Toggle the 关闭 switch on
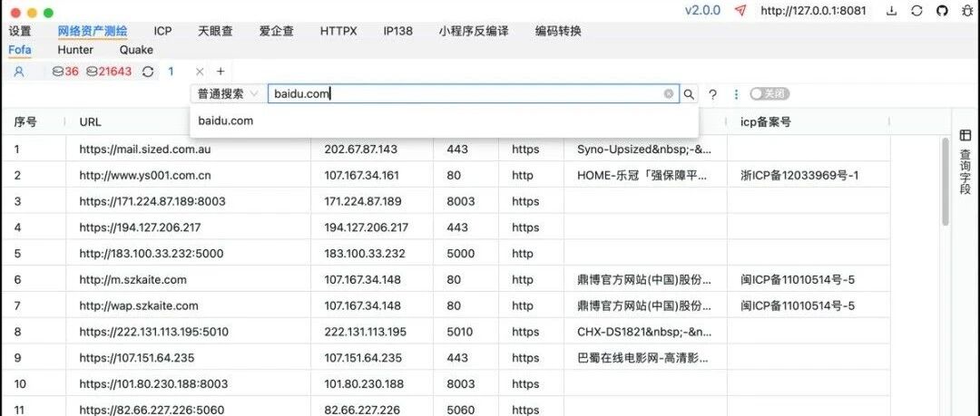This screenshot has height=416, width=980. [770, 93]
